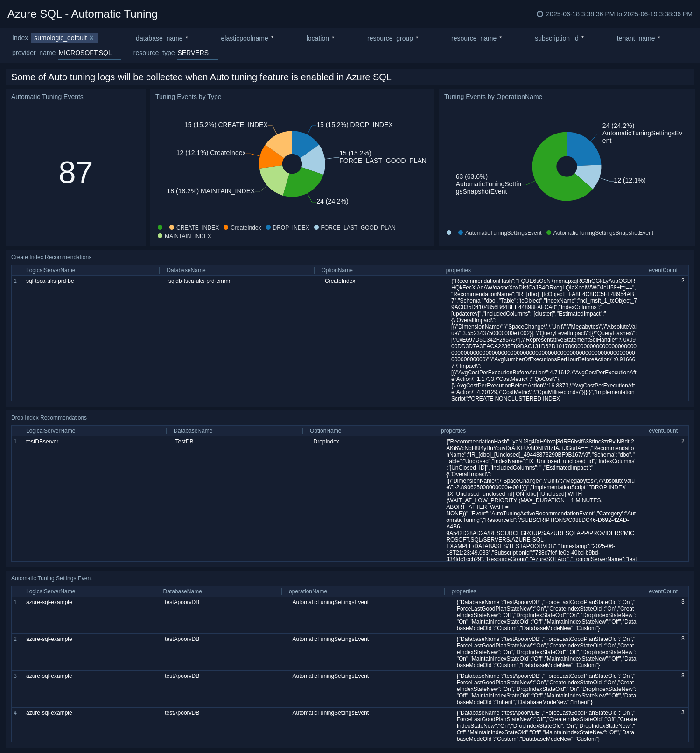The width and height of the screenshot is (700, 753).
Task: Sort Drop Index table by OptionName
Action: [x=325, y=431]
